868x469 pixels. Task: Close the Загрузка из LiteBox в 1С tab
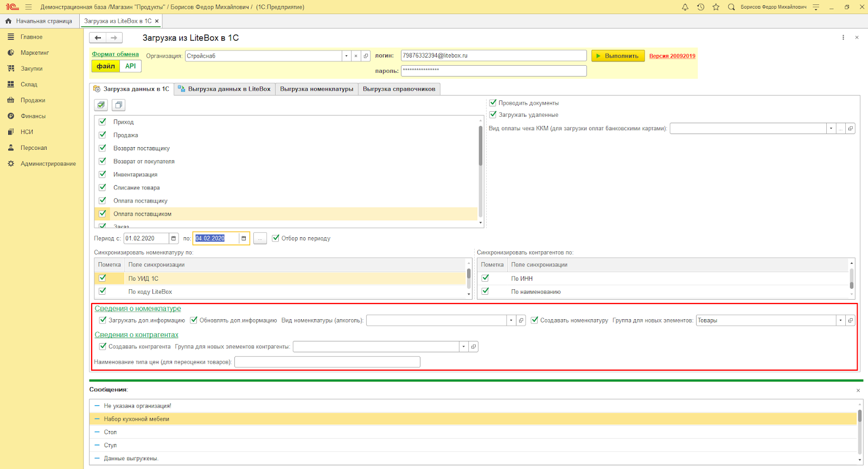tap(157, 21)
